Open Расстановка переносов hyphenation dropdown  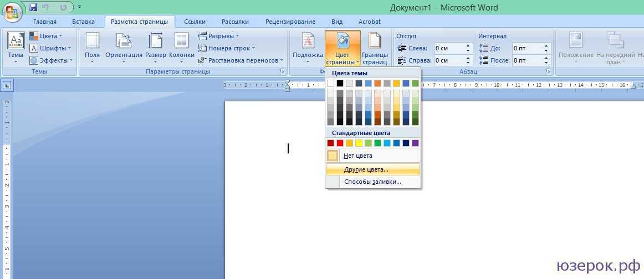click(241, 60)
